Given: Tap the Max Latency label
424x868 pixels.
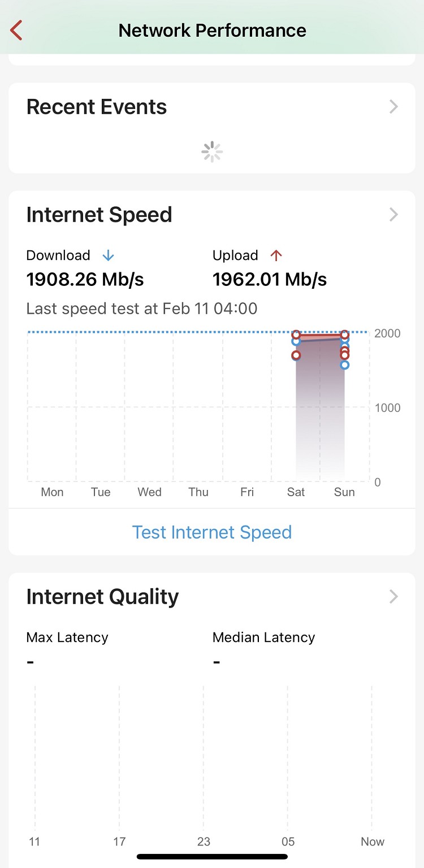Looking at the screenshot, I should point(67,637).
